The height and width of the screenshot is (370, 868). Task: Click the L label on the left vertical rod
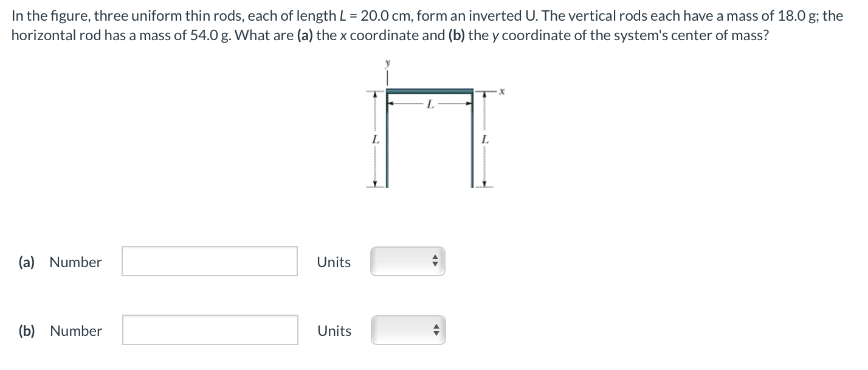pyautogui.click(x=375, y=139)
